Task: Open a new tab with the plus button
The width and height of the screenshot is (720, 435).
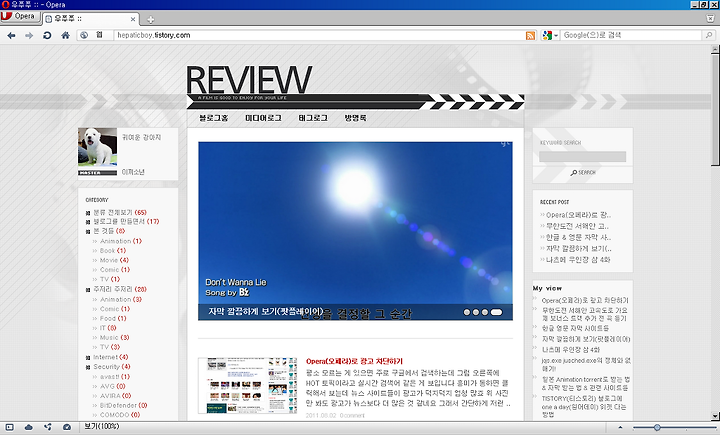Action: pyautogui.click(x=151, y=19)
